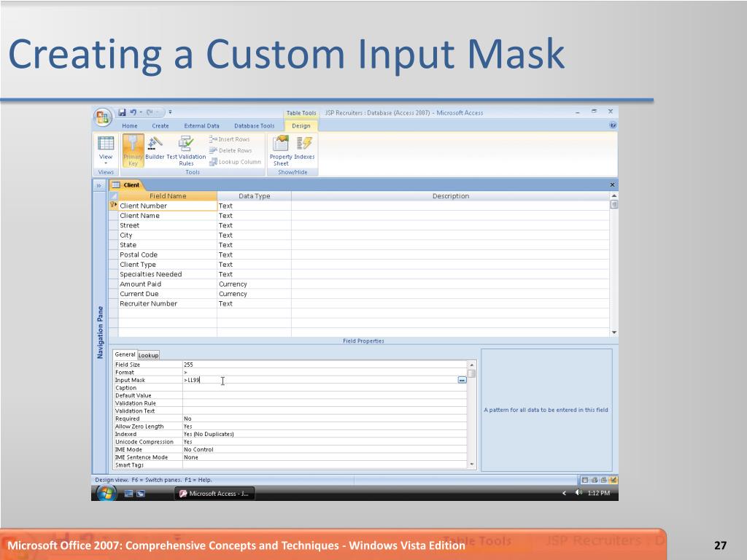
Task: Switch to the General properties tab
Action: coord(125,355)
